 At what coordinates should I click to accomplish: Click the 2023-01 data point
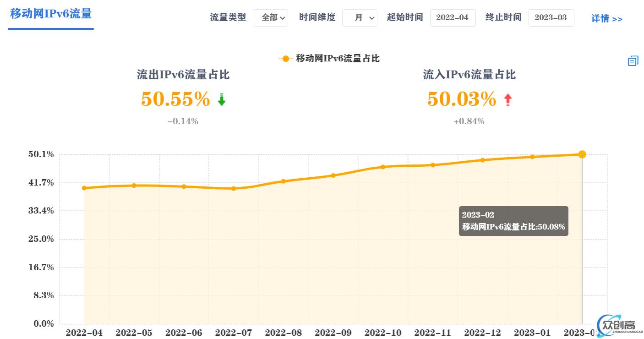[x=532, y=157]
